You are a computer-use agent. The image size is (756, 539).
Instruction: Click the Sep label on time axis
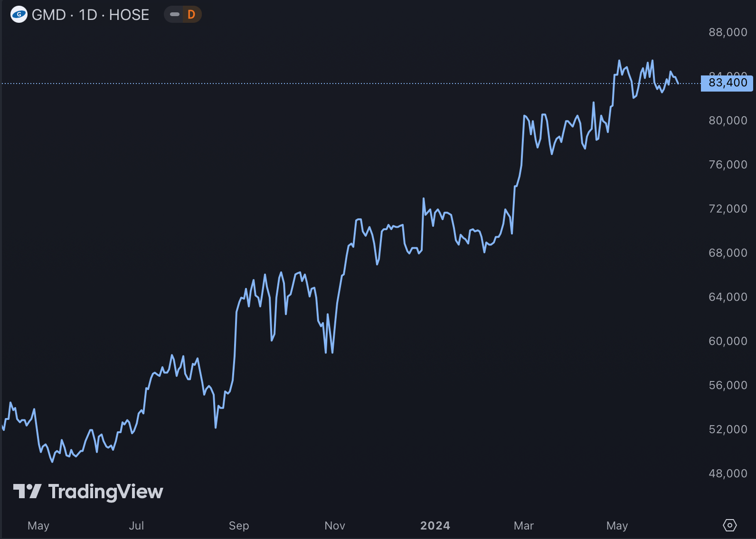(239, 526)
